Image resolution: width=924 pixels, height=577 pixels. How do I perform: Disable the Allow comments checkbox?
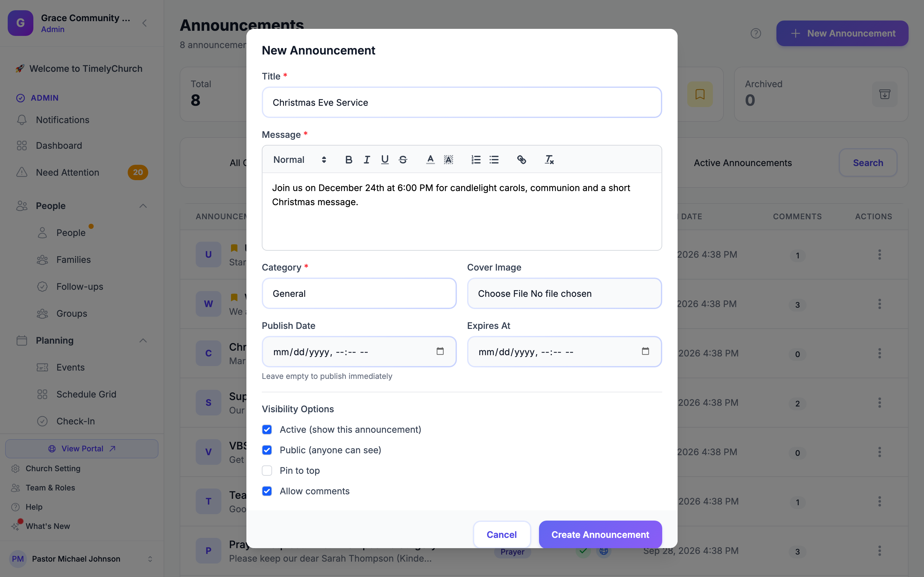pyautogui.click(x=267, y=491)
